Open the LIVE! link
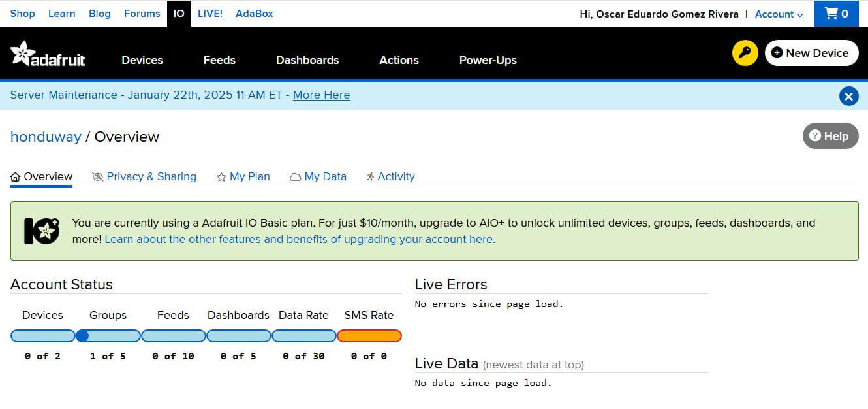This screenshot has height=409, width=868. tap(209, 14)
